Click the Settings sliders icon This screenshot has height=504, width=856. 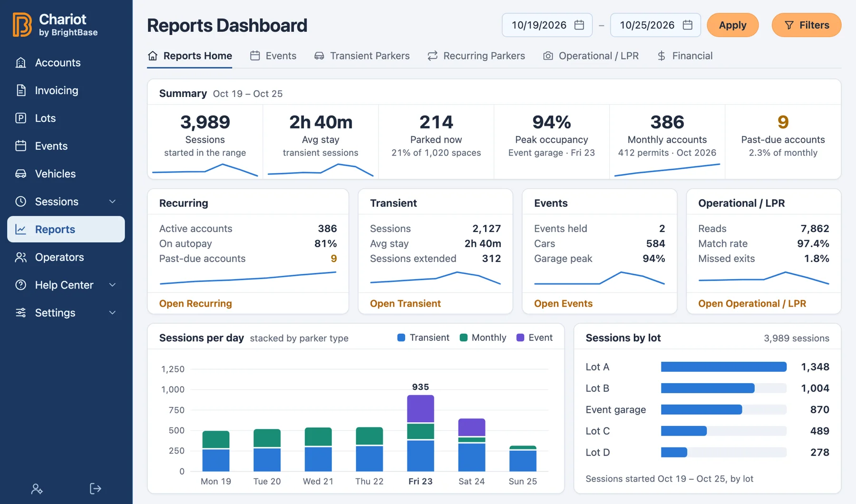[21, 313]
